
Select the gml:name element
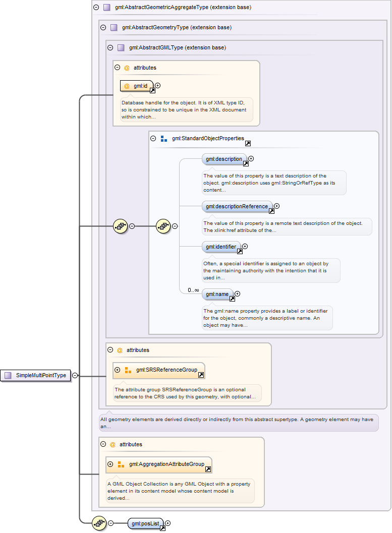pyautogui.click(x=216, y=294)
